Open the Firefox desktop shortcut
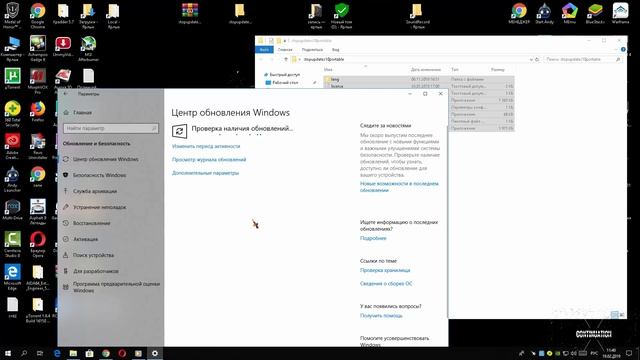This screenshot has width=640, height=360. point(38,112)
